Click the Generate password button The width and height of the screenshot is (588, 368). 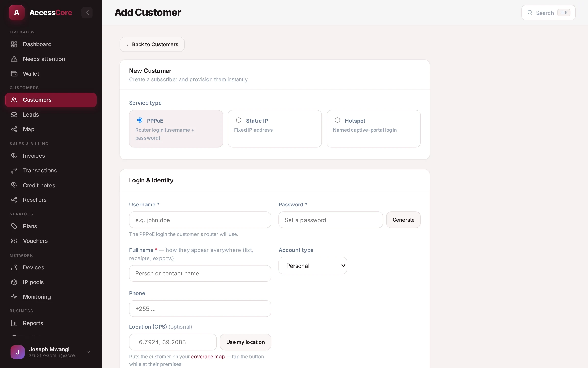[x=403, y=220]
